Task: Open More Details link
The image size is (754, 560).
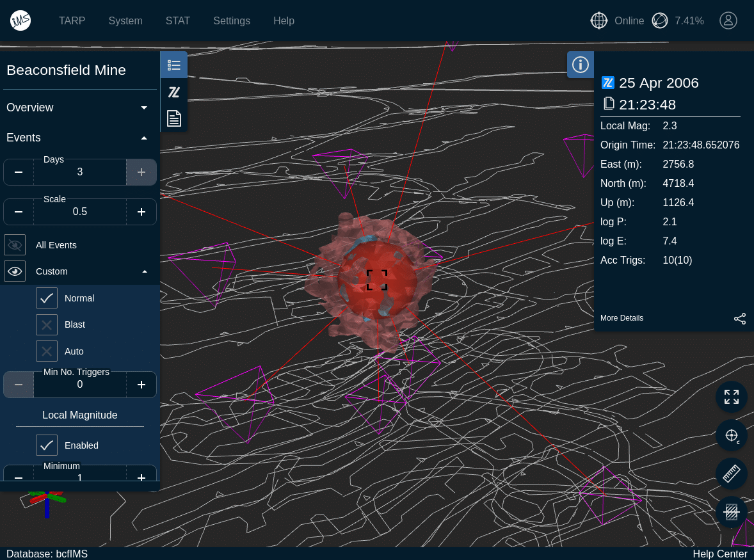Action: click(x=622, y=318)
